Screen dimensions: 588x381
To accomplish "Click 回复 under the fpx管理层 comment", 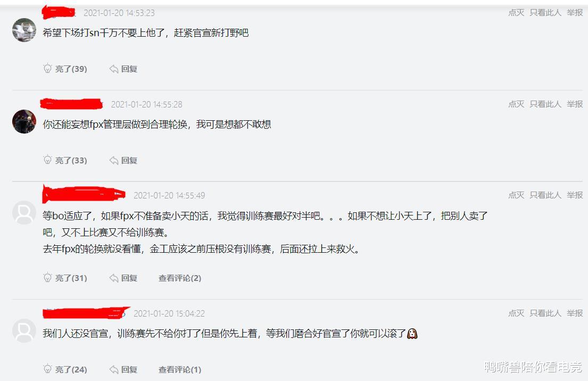I will tap(123, 161).
